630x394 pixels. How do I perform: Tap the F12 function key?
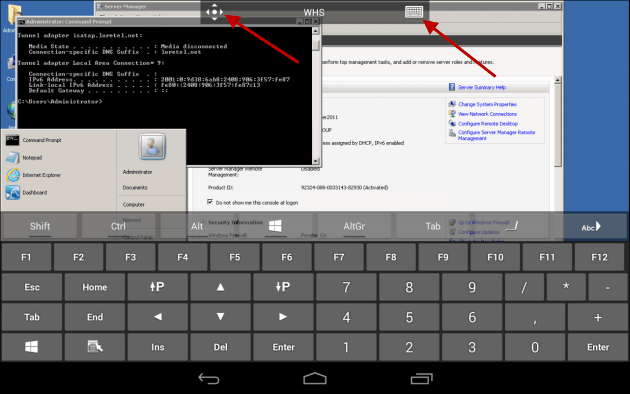(x=599, y=257)
